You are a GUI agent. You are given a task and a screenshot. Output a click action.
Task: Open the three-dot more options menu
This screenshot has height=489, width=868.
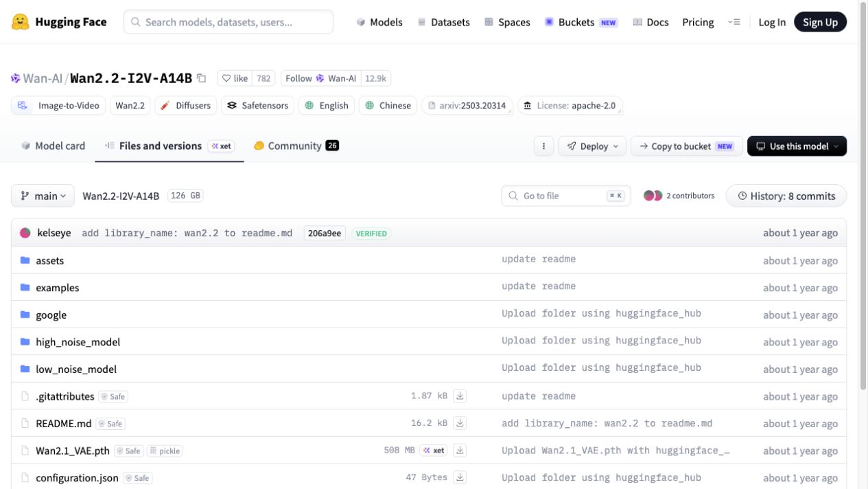point(543,146)
